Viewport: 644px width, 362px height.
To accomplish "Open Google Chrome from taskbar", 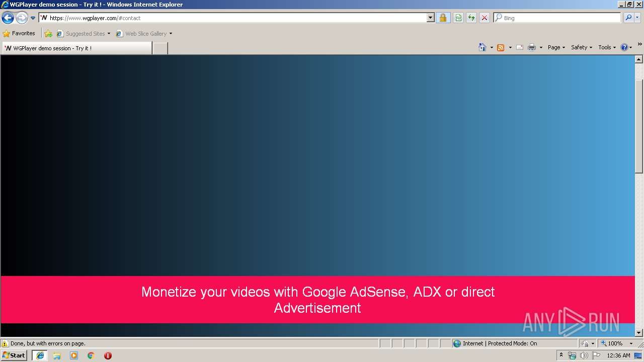I will [x=91, y=355].
